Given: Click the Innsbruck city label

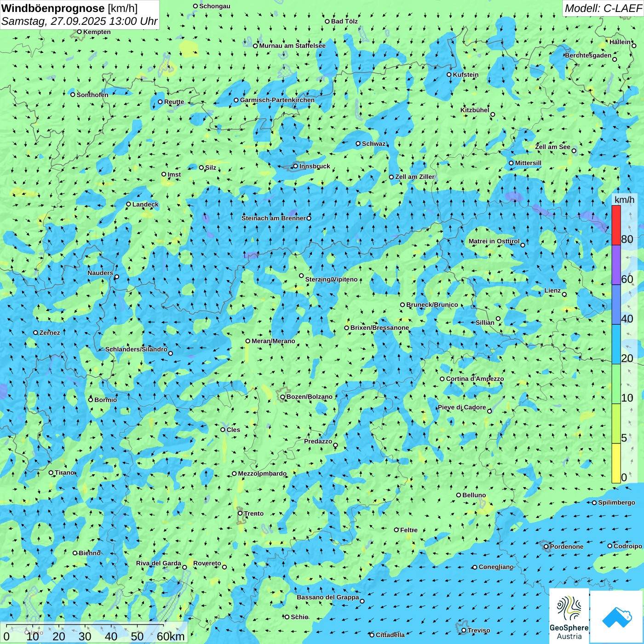Looking at the screenshot, I should point(315,166).
